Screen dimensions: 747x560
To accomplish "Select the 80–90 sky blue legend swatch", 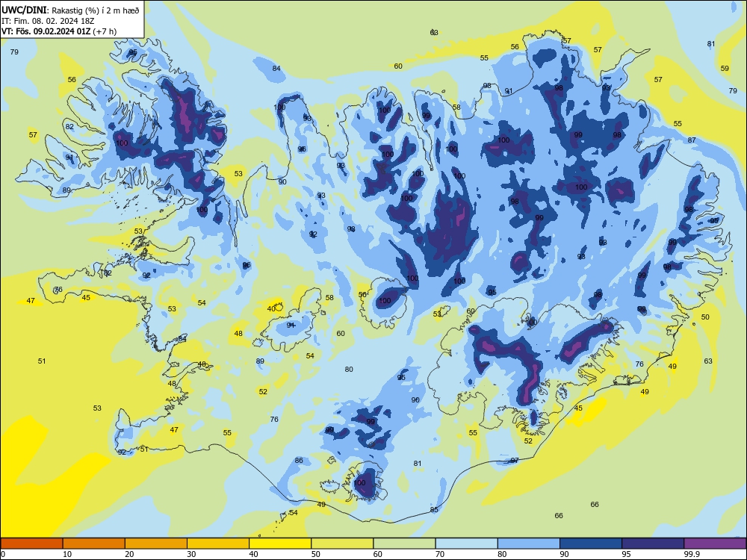I will [529, 544].
